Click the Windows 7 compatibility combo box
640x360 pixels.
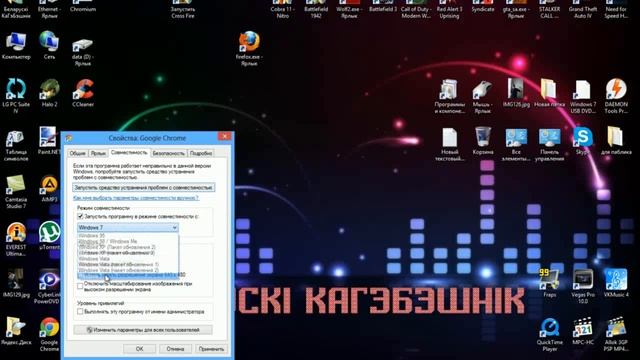click(128, 227)
